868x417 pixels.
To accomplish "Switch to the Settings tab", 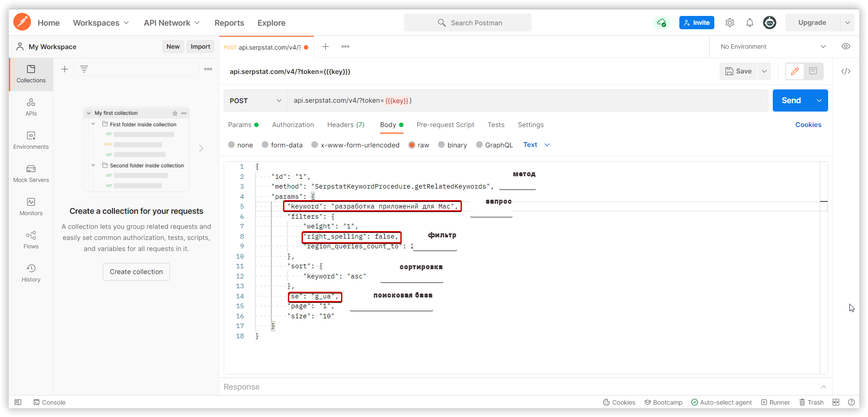I will coord(531,125).
